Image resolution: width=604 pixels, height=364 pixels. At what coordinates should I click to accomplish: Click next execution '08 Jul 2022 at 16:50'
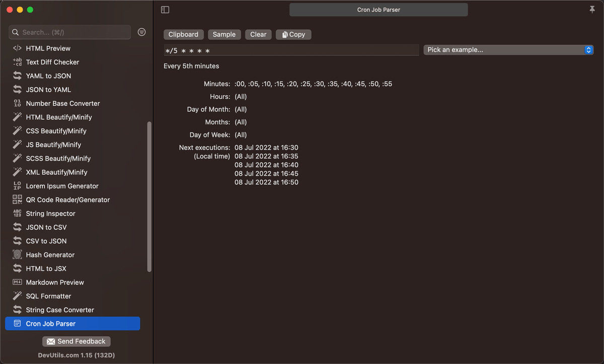(x=266, y=182)
